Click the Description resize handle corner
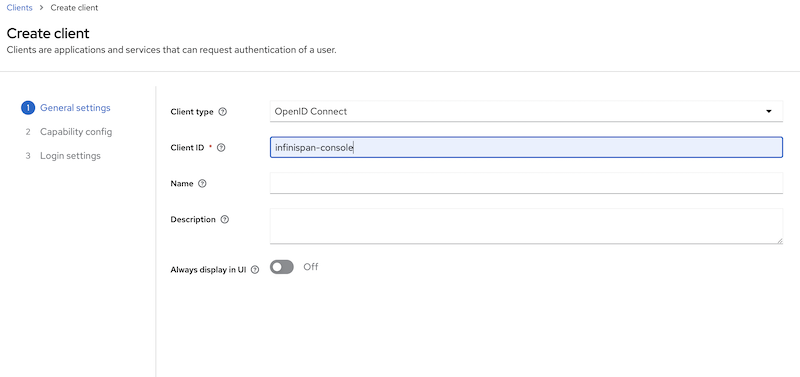800x377 pixels. click(780, 241)
